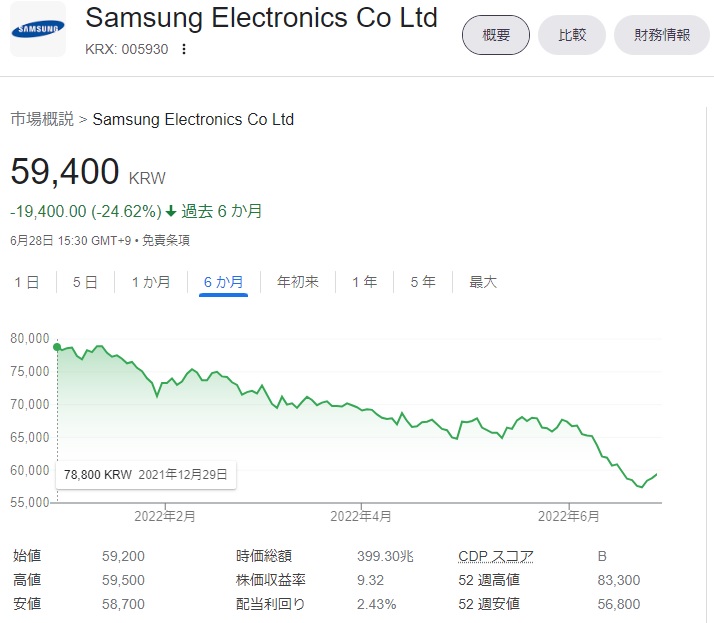Click the Samsung logo icon
This screenshot has width=714, height=623.
37,29
